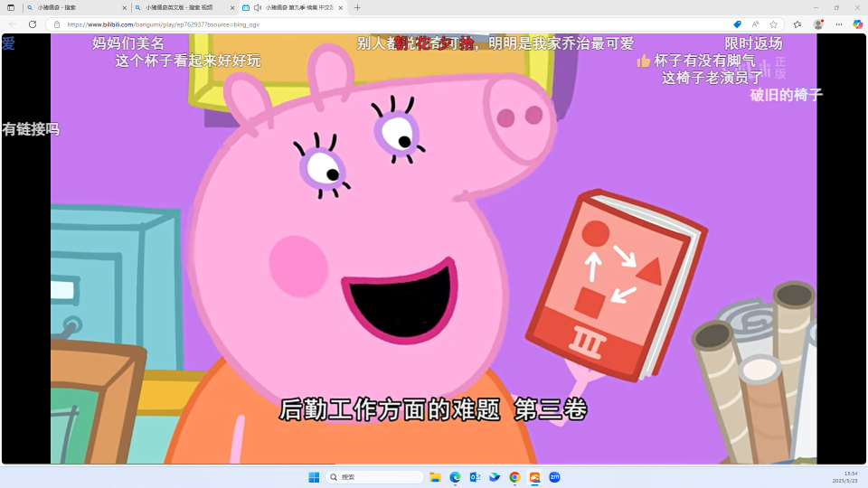Close the 小猪佩奇英文版 search tab
868x488 pixels.
[x=232, y=8]
